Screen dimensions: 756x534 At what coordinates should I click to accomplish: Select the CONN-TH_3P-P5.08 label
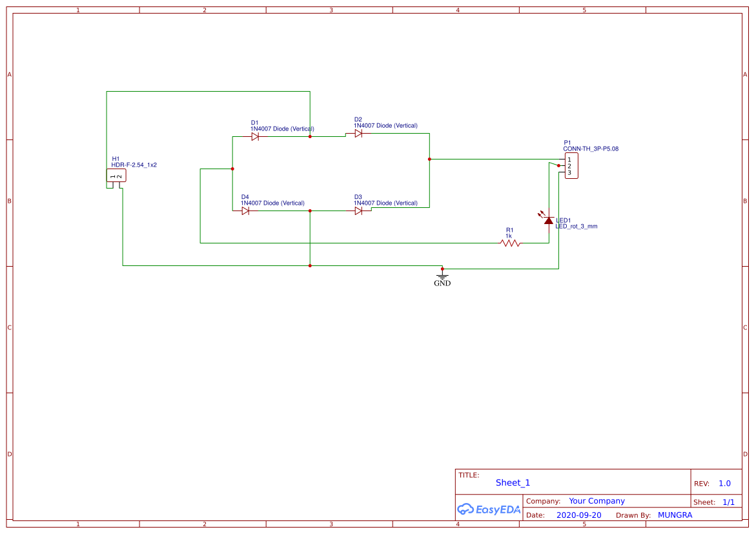[x=591, y=149]
